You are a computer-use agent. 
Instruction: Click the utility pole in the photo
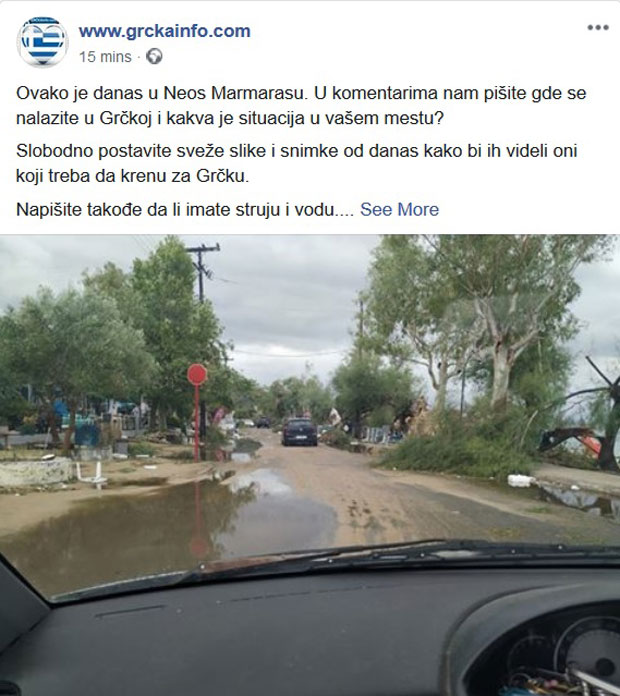click(202, 273)
